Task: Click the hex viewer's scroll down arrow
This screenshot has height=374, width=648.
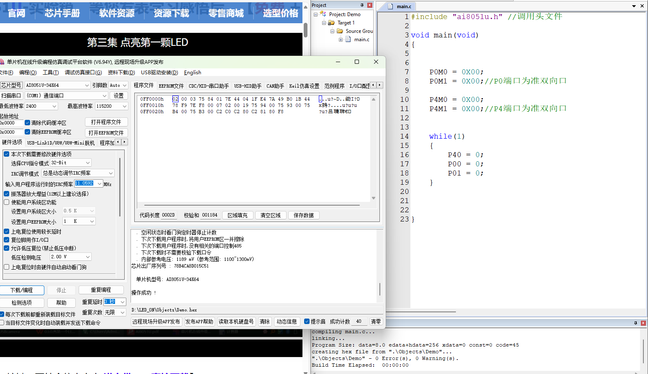Action: point(374,198)
